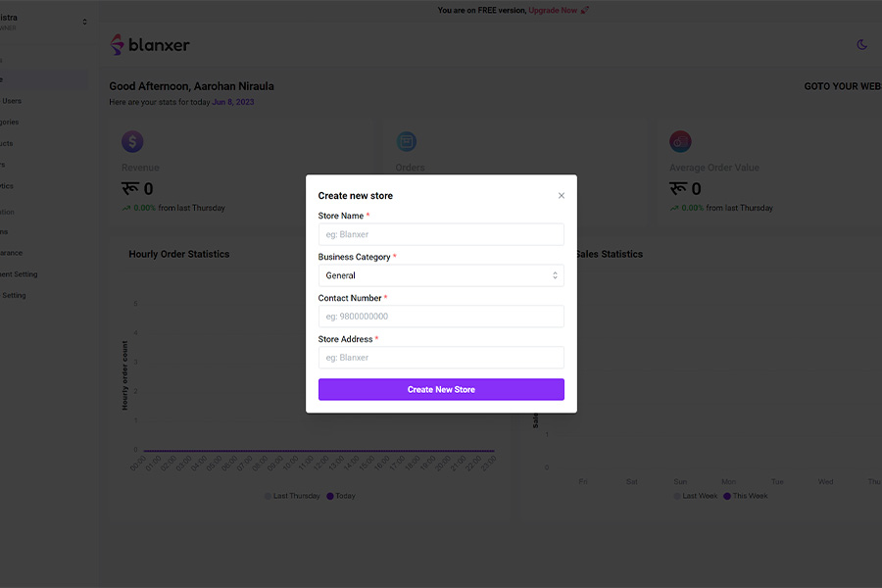The image size is (882, 588).
Task: Hide the Last Week legend series
Action: 696,496
